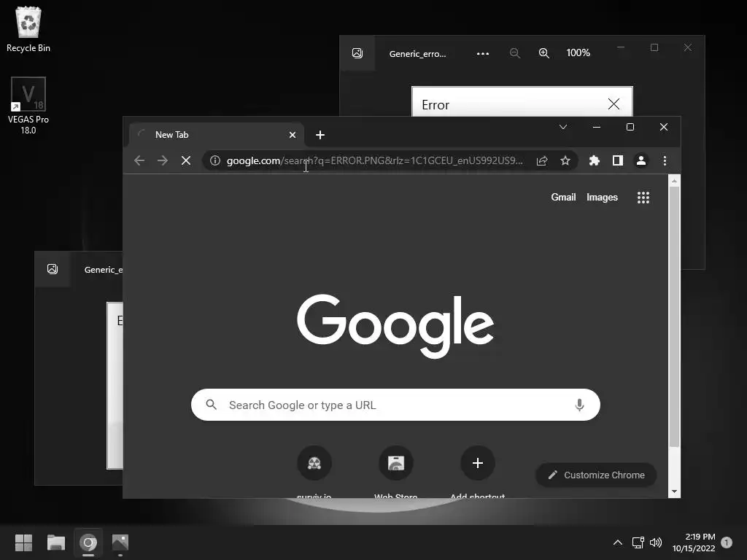Viewport: 747px width, 560px height.
Task: Open the clock showing 2:19 PM
Action: click(x=694, y=542)
